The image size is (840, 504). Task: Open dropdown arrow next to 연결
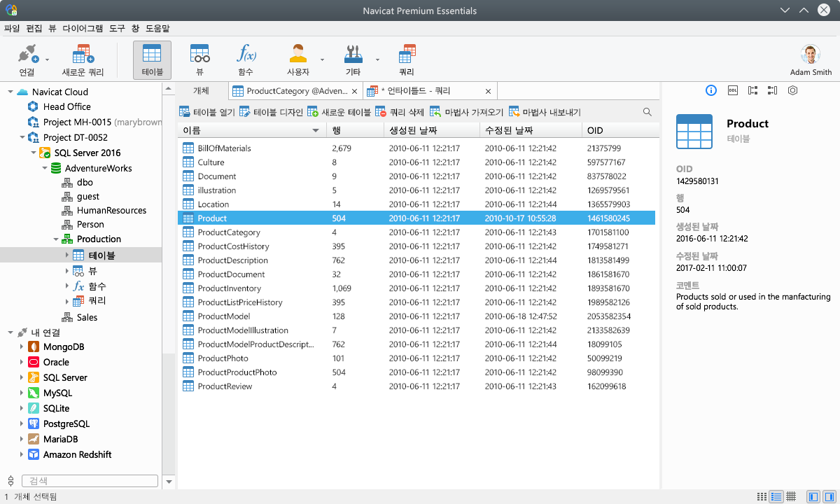pos(47,60)
